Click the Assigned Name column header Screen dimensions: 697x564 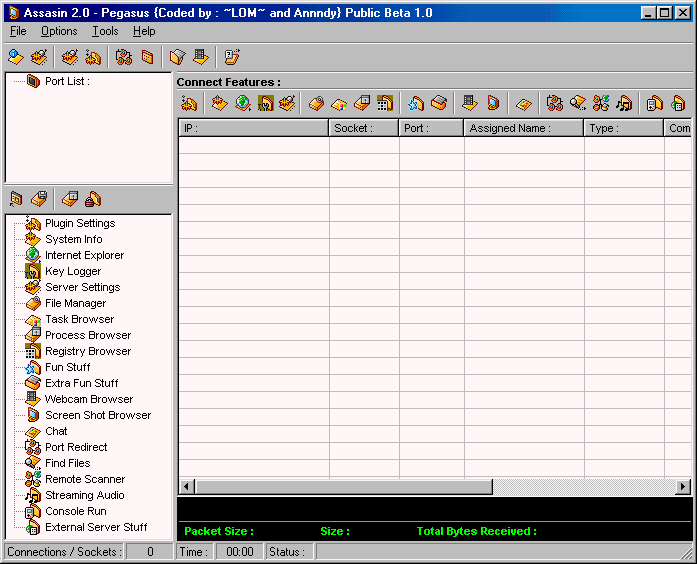click(x=523, y=128)
